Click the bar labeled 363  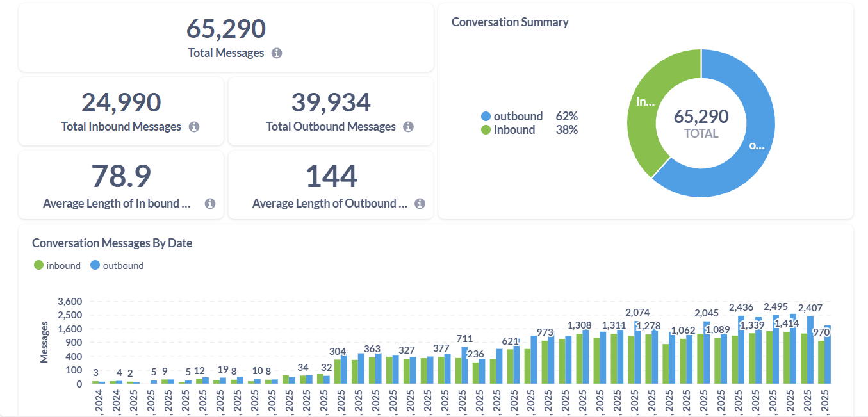click(372, 370)
